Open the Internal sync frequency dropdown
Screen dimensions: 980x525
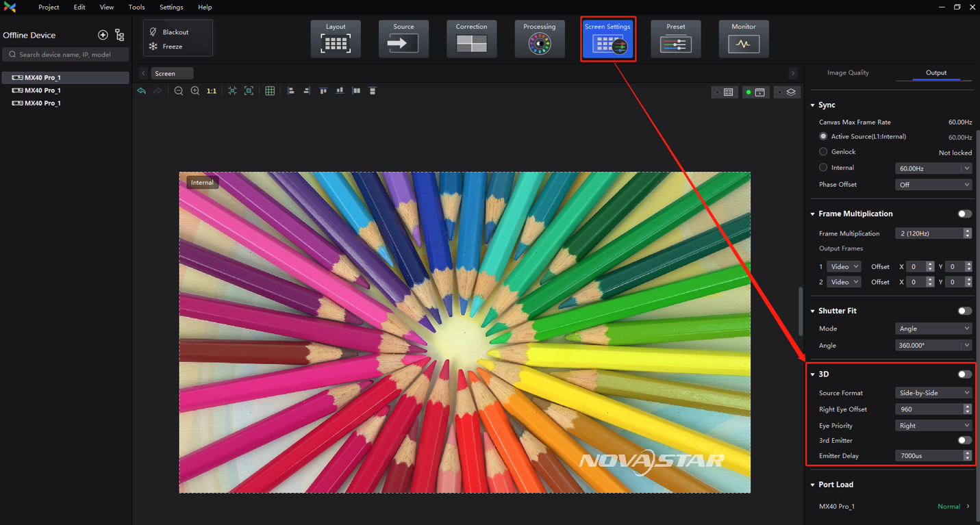(x=933, y=168)
